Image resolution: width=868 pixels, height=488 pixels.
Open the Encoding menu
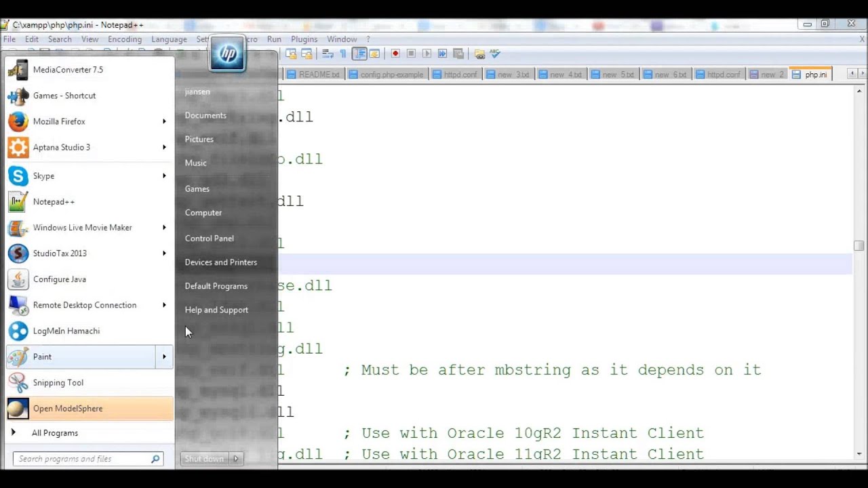coord(124,39)
